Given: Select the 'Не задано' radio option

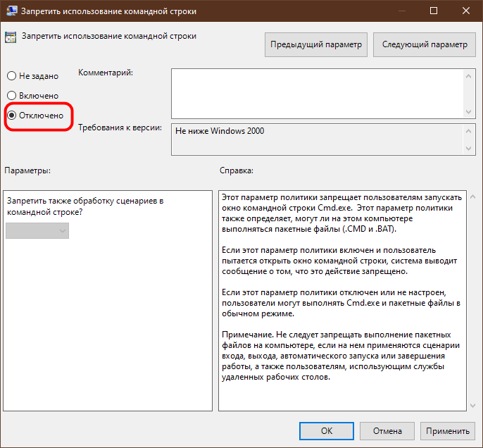Looking at the screenshot, I should [32, 76].
